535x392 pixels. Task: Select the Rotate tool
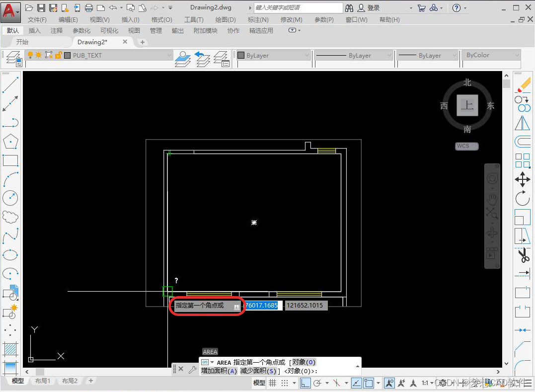[x=523, y=199]
